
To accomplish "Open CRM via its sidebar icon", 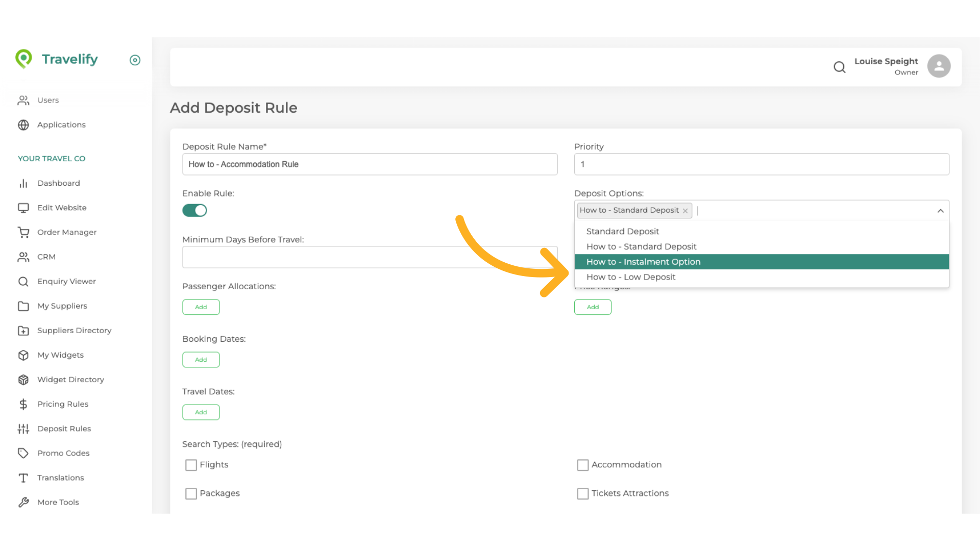I will point(23,257).
